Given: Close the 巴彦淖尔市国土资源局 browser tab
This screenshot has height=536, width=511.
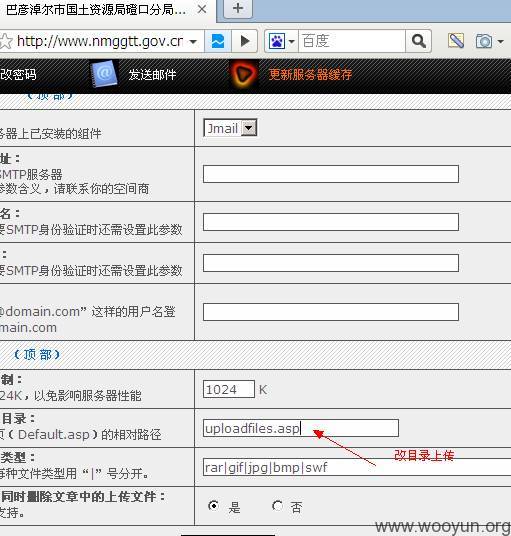Looking at the screenshot, I should coord(202,9).
